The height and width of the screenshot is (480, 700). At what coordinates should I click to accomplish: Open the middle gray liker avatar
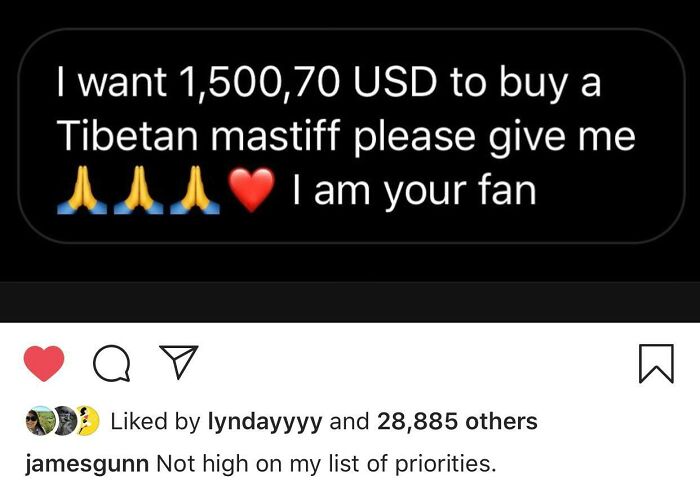[66, 421]
